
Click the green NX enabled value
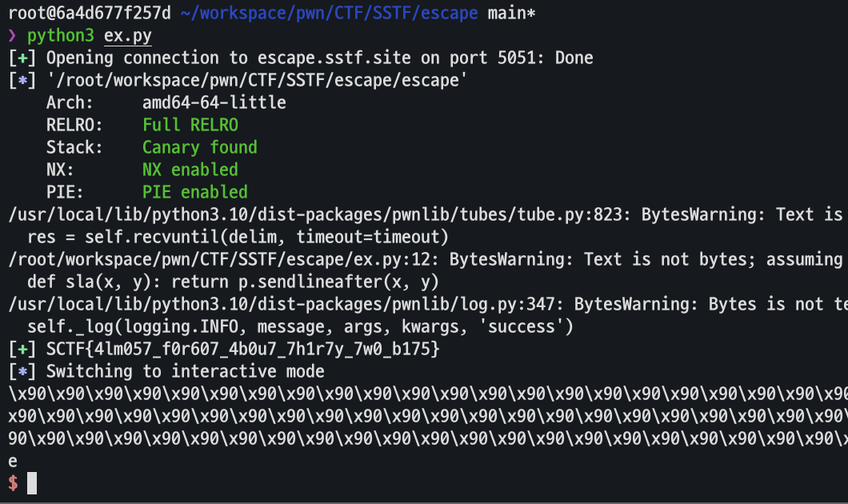(190, 170)
